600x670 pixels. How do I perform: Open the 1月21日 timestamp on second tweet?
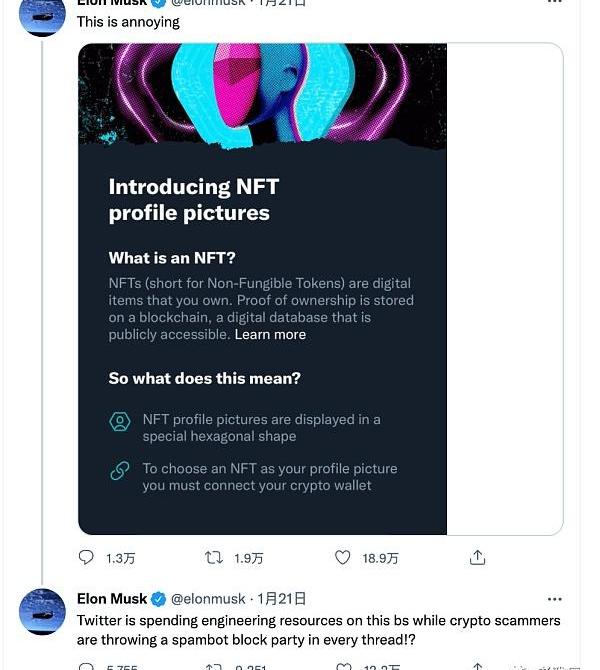coord(282,599)
